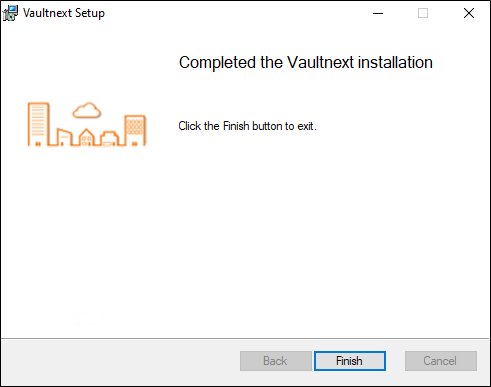Viewport: 491px width, 387px height.
Task: Click the slanted-roof building graphic
Action: click(64, 137)
